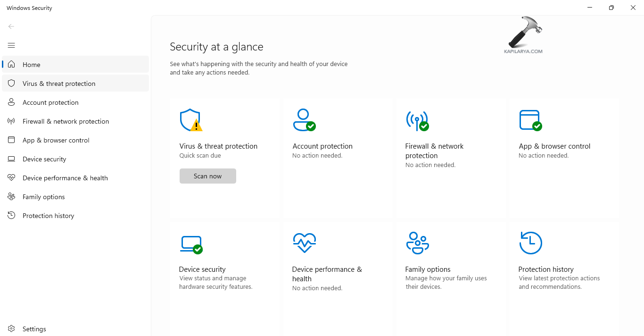Open the Firewall & network protection antenna tile icon

417,120
